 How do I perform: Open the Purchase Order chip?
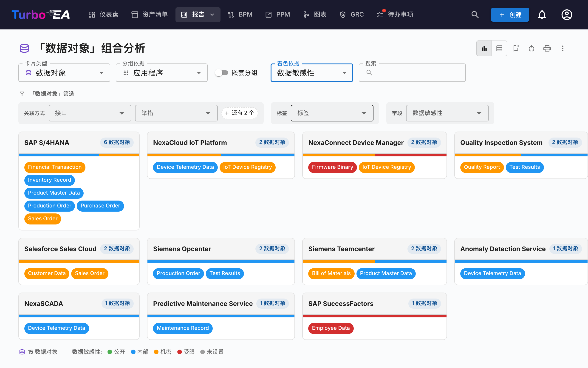(x=100, y=206)
